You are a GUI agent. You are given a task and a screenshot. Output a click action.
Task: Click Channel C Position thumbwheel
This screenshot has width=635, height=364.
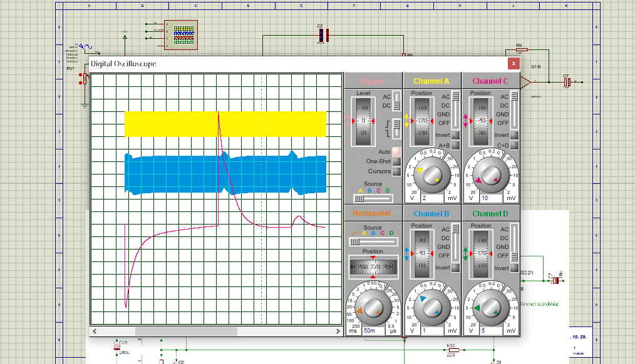pyautogui.click(x=481, y=121)
